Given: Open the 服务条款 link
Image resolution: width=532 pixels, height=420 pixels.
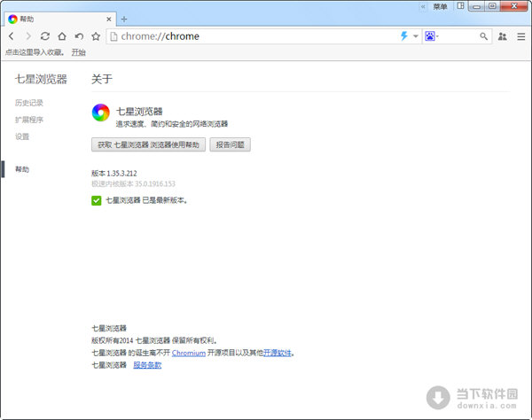Looking at the screenshot, I should point(147,365).
